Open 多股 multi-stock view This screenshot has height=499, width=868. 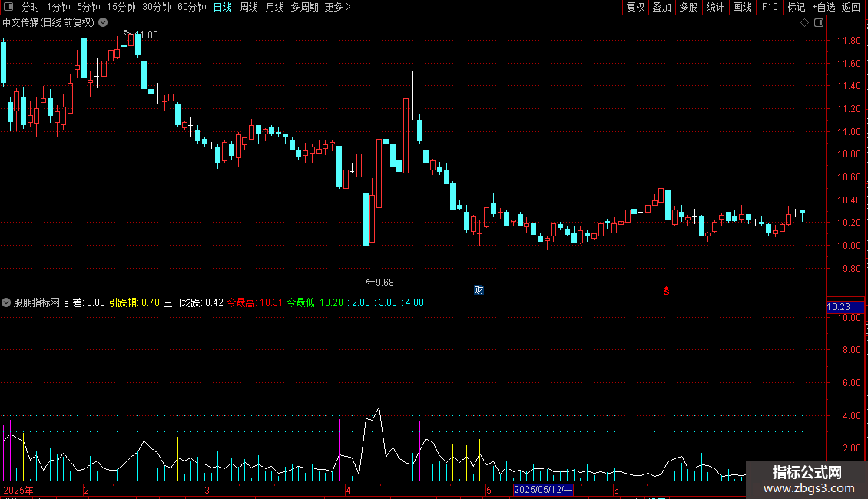click(688, 7)
